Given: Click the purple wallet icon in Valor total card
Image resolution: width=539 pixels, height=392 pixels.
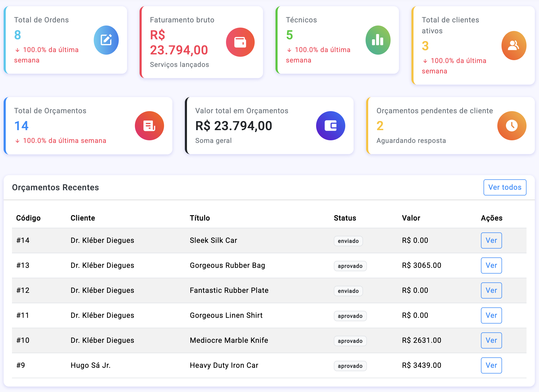Looking at the screenshot, I should click(x=331, y=126).
